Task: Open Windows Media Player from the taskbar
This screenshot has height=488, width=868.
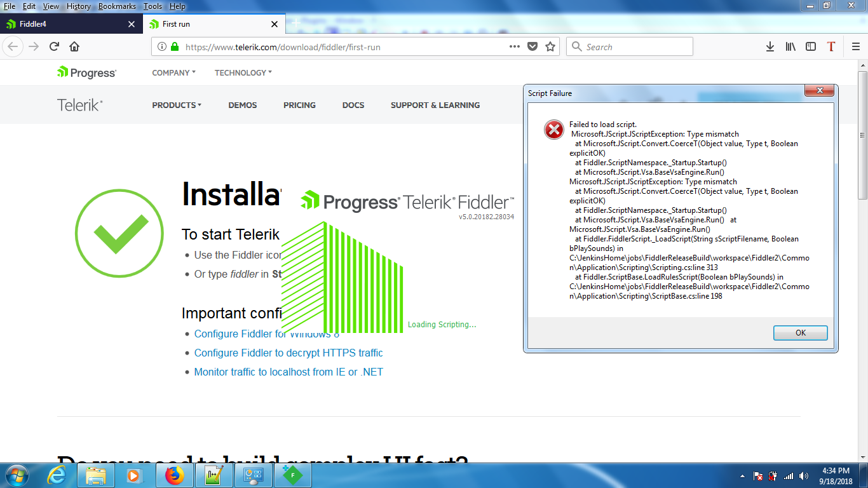Action: click(133, 475)
